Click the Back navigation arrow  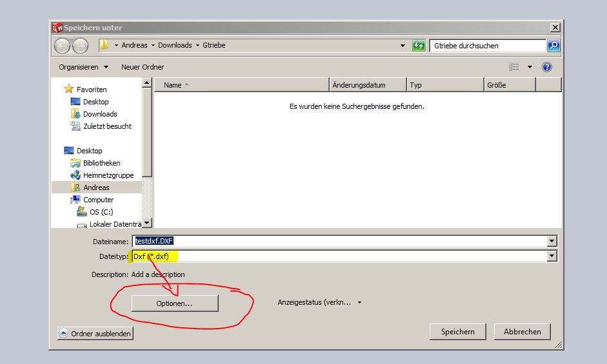point(62,46)
